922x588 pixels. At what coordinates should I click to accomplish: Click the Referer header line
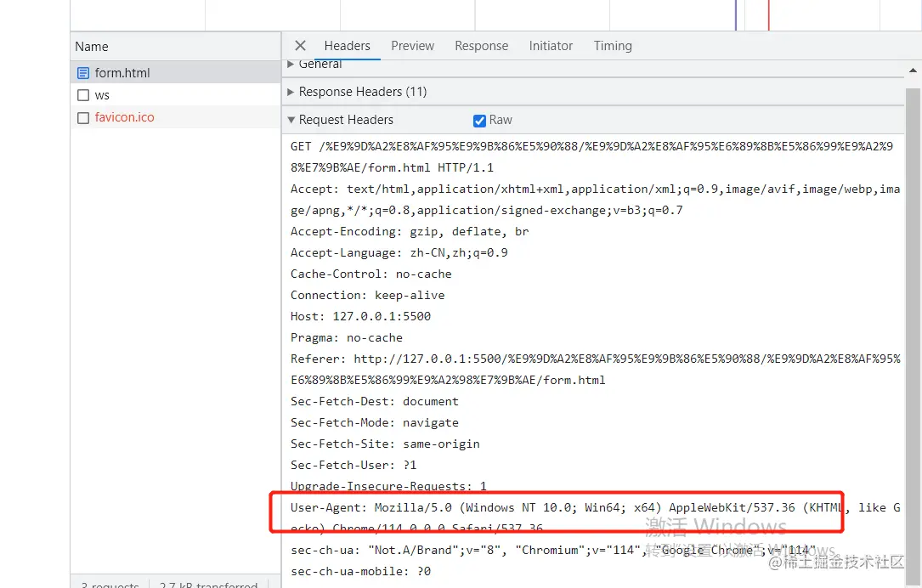(595, 370)
